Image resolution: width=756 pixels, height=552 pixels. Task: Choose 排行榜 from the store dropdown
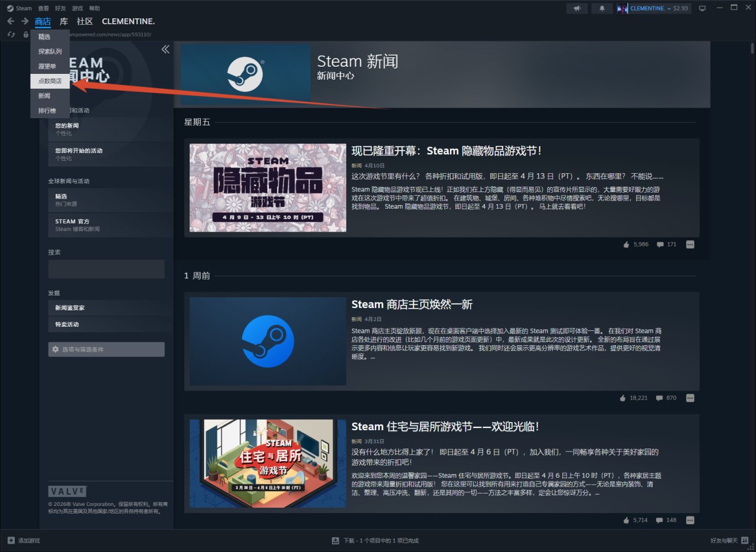click(x=50, y=111)
